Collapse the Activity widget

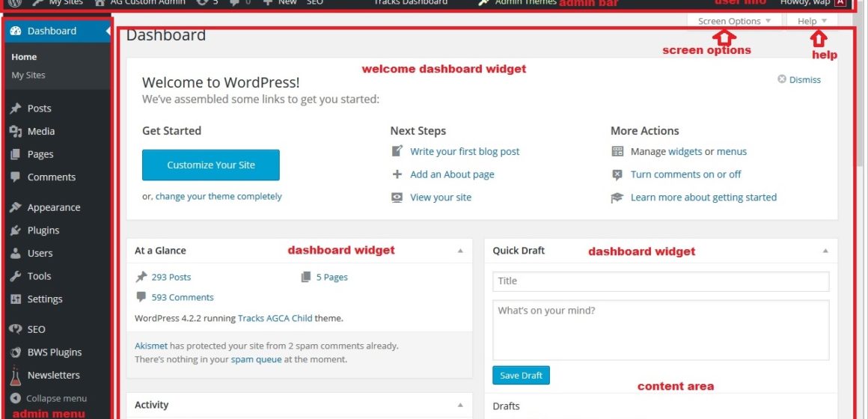coord(460,406)
